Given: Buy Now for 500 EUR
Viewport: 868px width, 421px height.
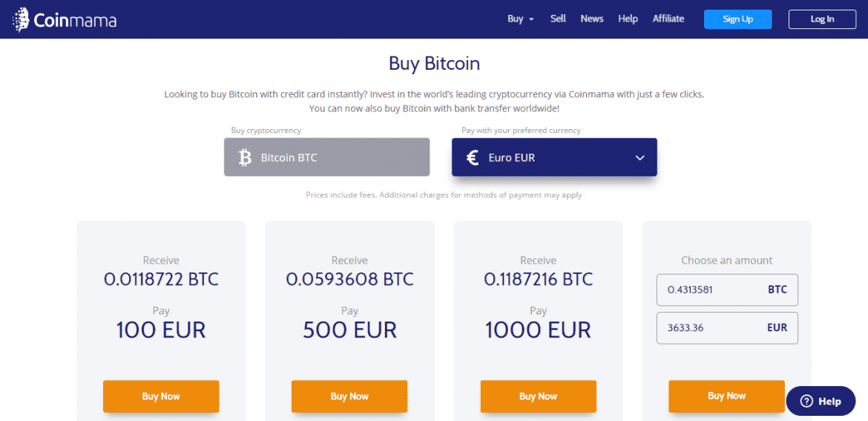Looking at the screenshot, I should click(349, 396).
